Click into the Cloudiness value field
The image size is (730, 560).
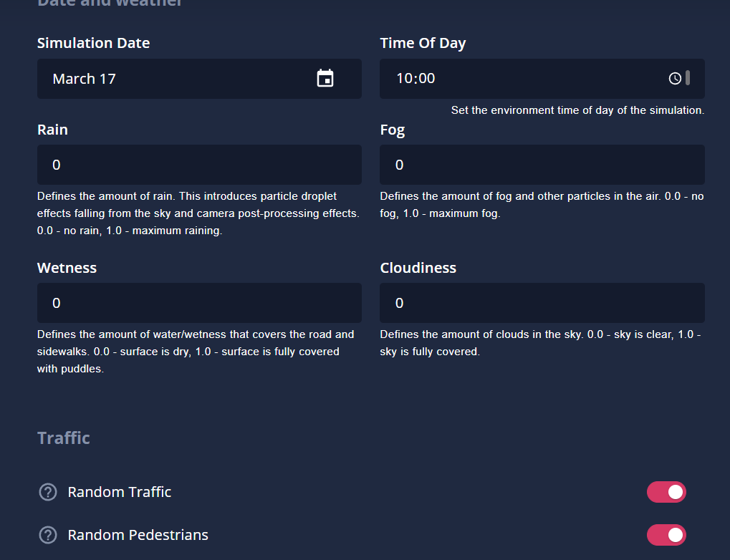[542, 303]
